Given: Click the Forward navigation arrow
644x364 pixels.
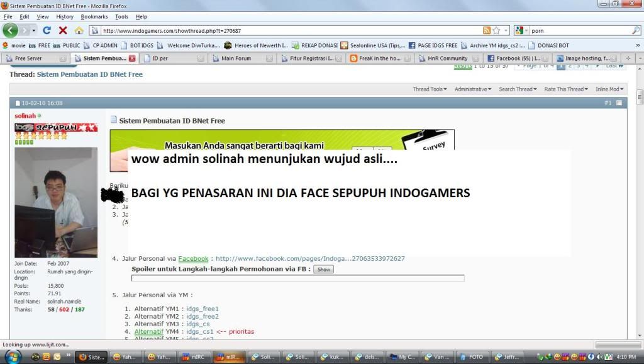Looking at the screenshot, I should coord(25,30).
